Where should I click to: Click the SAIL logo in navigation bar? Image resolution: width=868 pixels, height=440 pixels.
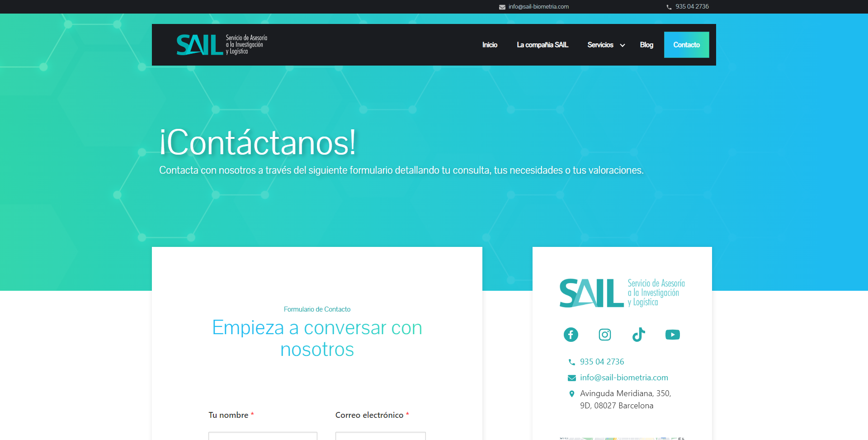222,45
